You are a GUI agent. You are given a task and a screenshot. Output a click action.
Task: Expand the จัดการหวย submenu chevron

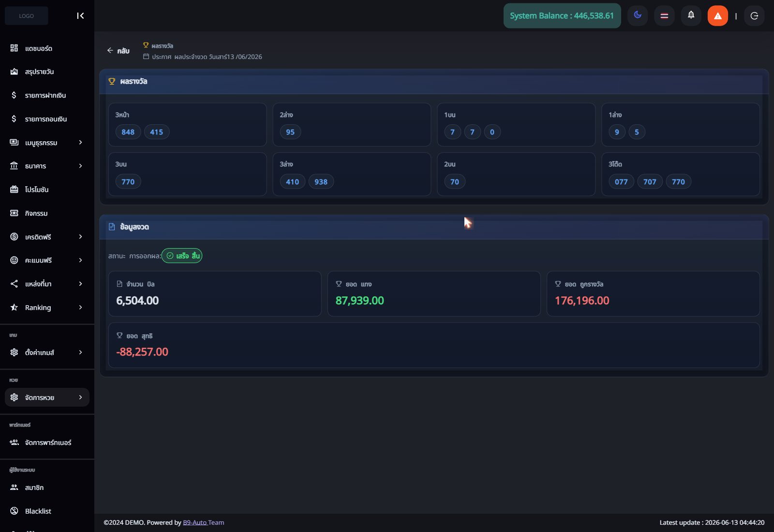(80, 397)
